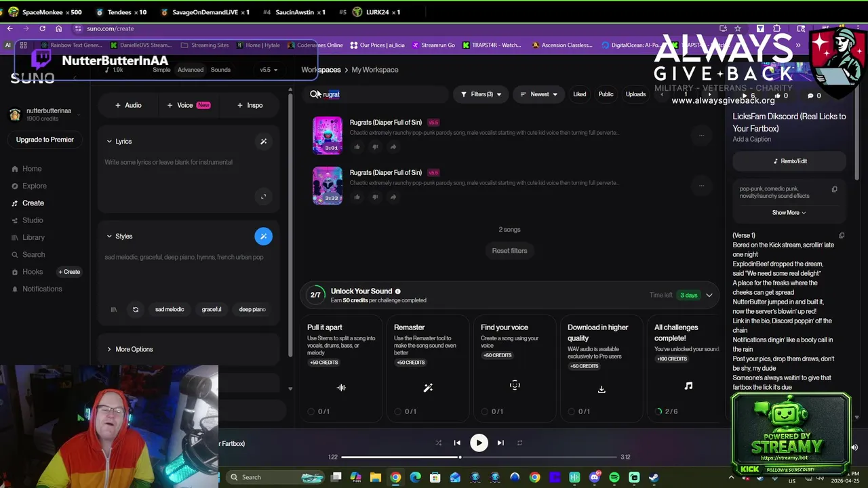Image resolution: width=868 pixels, height=488 pixels.
Task: Click the Workspaces breadcrumb link
Action: (321, 70)
